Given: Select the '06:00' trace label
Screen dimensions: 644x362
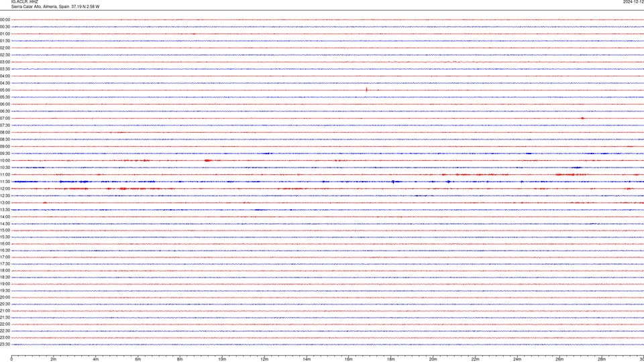Looking at the screenshot, I should [5, 105].
